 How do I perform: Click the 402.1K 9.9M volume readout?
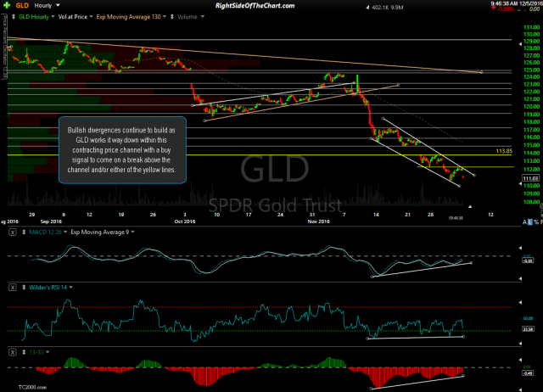[x=388, y=8]
